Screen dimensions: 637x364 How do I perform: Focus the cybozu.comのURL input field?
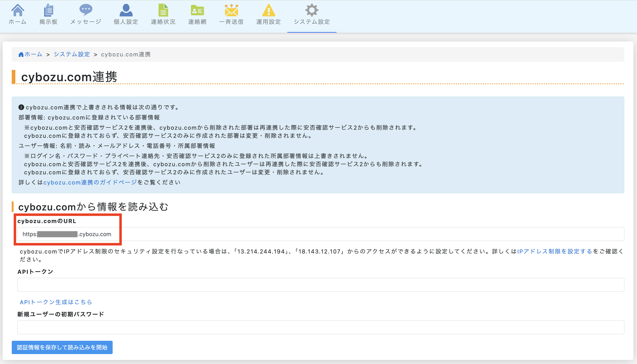tap(321, 234)
